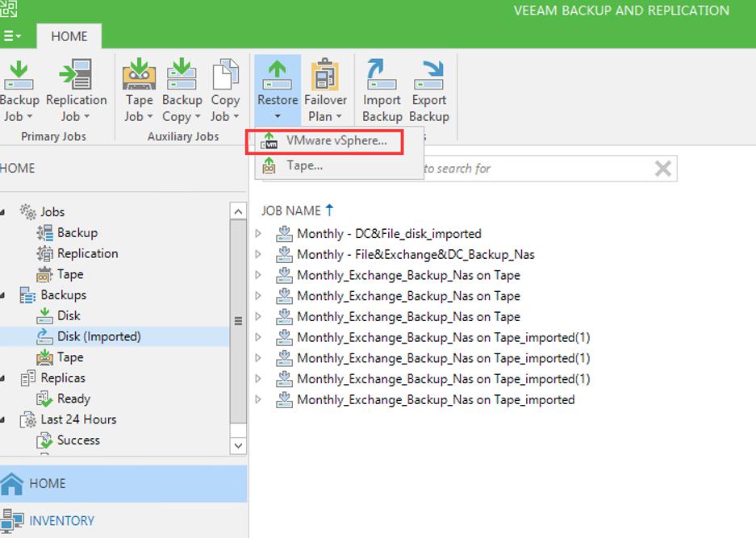756x538 pixels.
Task: Open the main hamburger menu dropdown
Action: [x=13, y=36]
